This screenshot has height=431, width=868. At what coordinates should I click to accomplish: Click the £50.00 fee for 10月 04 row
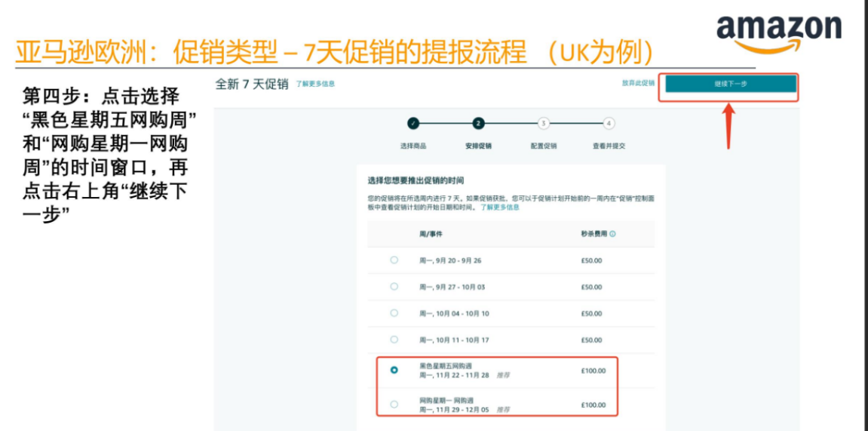[591, 313]
